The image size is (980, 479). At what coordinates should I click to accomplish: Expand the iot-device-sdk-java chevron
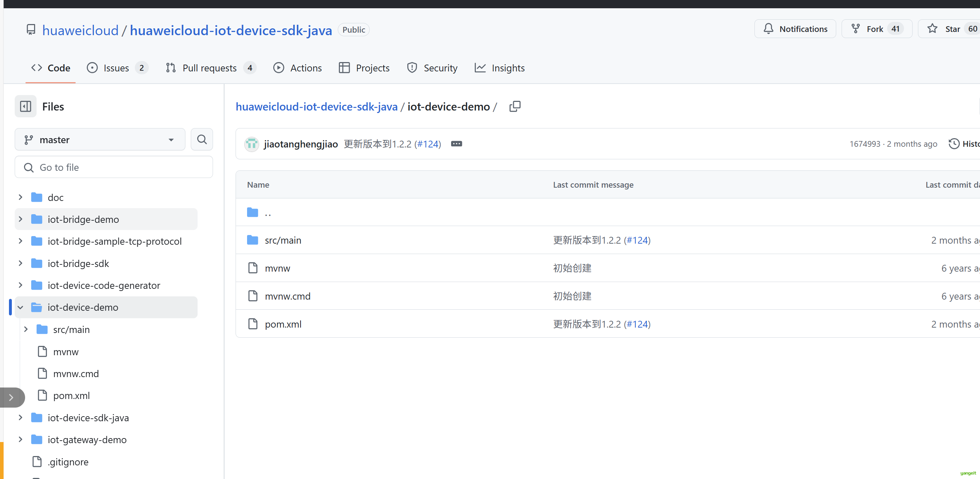point(20,418)
